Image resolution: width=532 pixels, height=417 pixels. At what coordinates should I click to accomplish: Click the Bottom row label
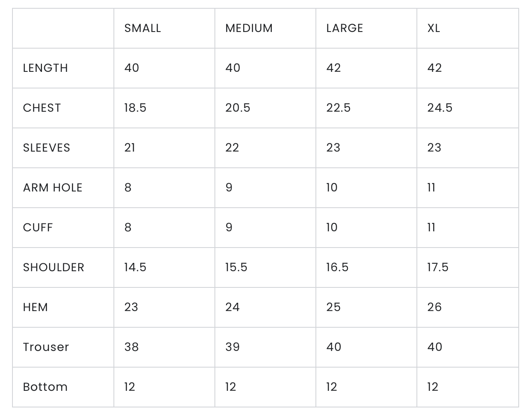pos(45,387)
